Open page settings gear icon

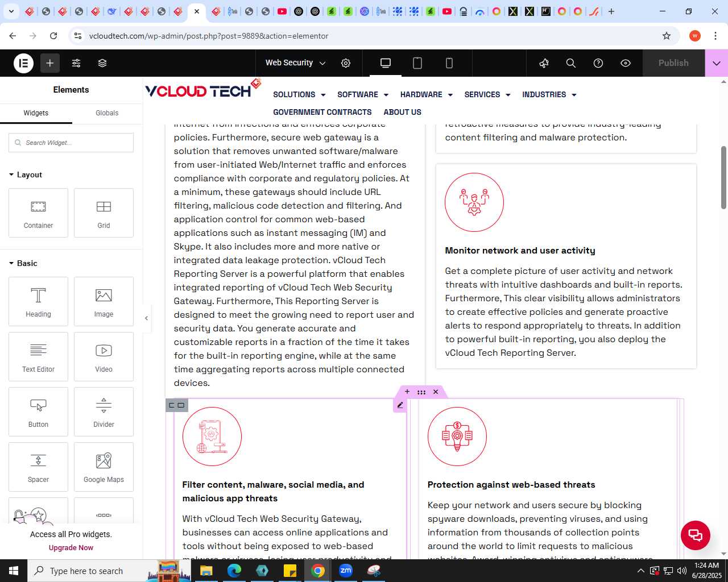[x=346, y=63]
